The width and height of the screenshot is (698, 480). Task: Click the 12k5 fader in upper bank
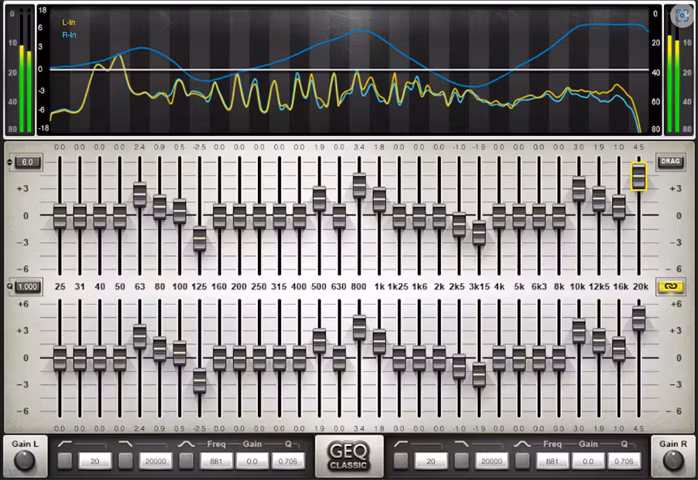point(599,199)
